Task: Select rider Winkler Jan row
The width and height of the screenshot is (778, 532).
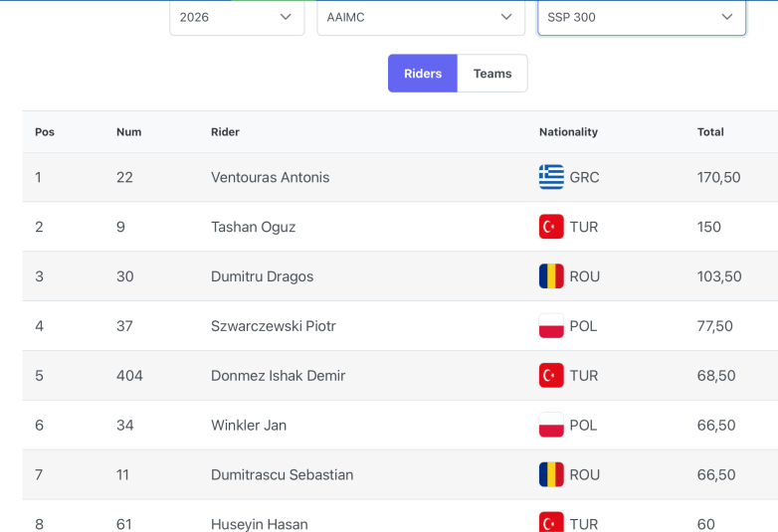Action: tap(400, 425)
